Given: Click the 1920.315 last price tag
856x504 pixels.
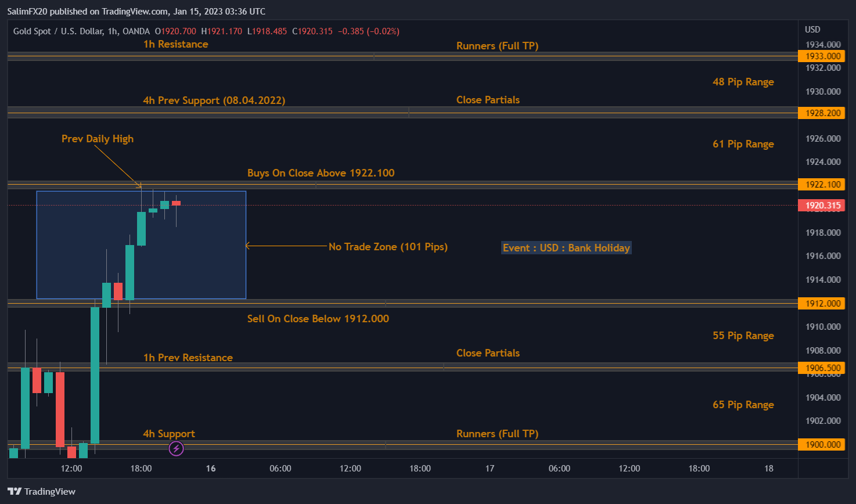Looking at the screenshot, I should pos(822,204).
